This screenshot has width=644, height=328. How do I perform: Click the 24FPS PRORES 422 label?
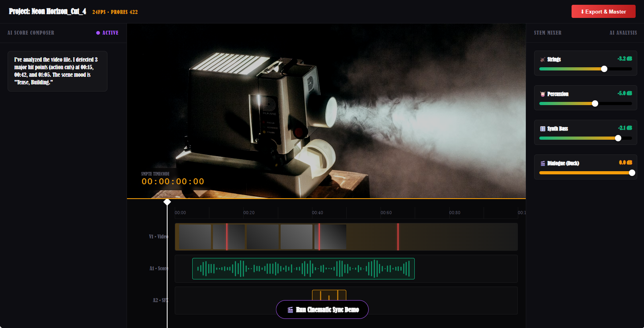[x=115, y=12]
